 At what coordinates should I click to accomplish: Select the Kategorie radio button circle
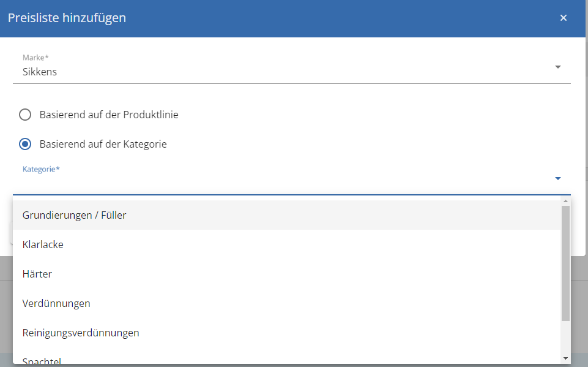25,144
